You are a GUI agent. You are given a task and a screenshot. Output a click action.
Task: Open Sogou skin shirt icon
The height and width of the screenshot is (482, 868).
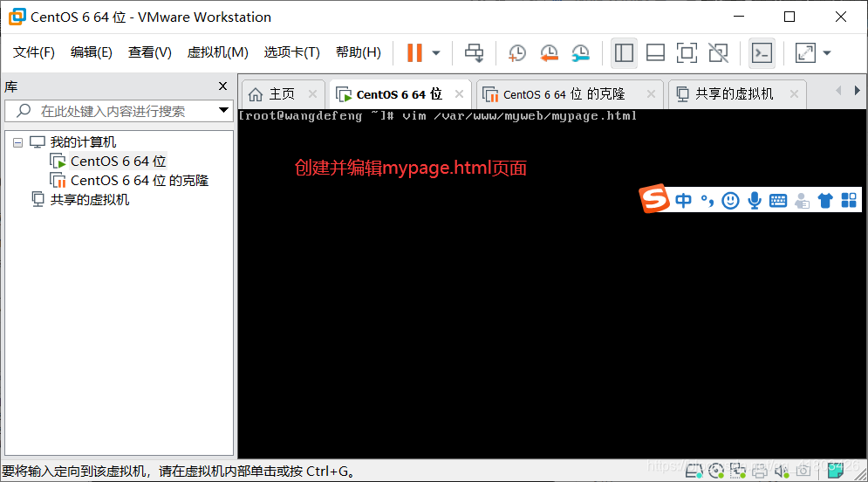[x=825, y=200]
